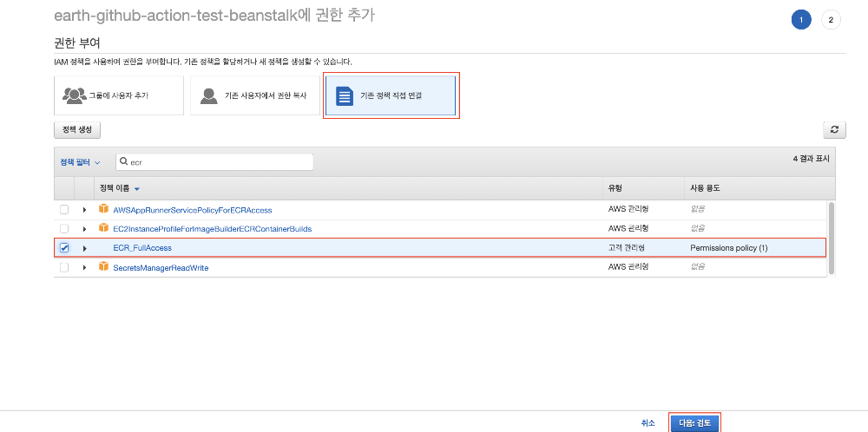Open the AWSAppRunnerServicePolicyForECRAccess policy link

tap(193, 210)
